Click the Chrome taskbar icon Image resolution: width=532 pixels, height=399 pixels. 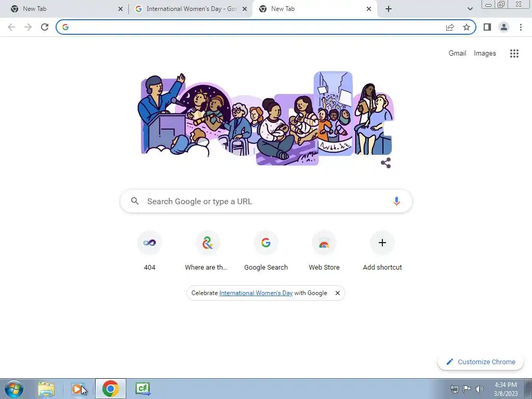click(x=110, y=389)
